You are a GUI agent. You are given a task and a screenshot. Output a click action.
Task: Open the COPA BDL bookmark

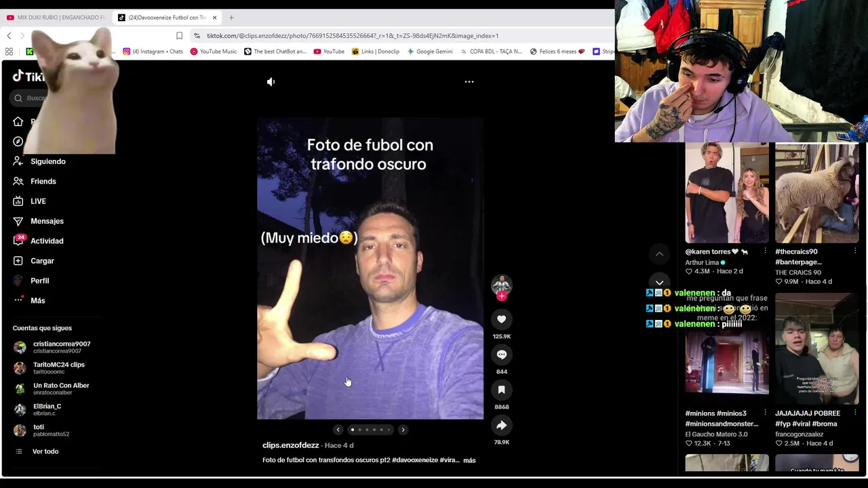pos(492,52)
